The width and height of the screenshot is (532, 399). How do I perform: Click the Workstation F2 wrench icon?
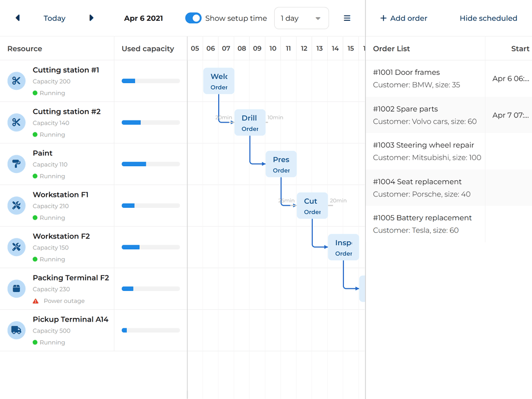(16, 247)
